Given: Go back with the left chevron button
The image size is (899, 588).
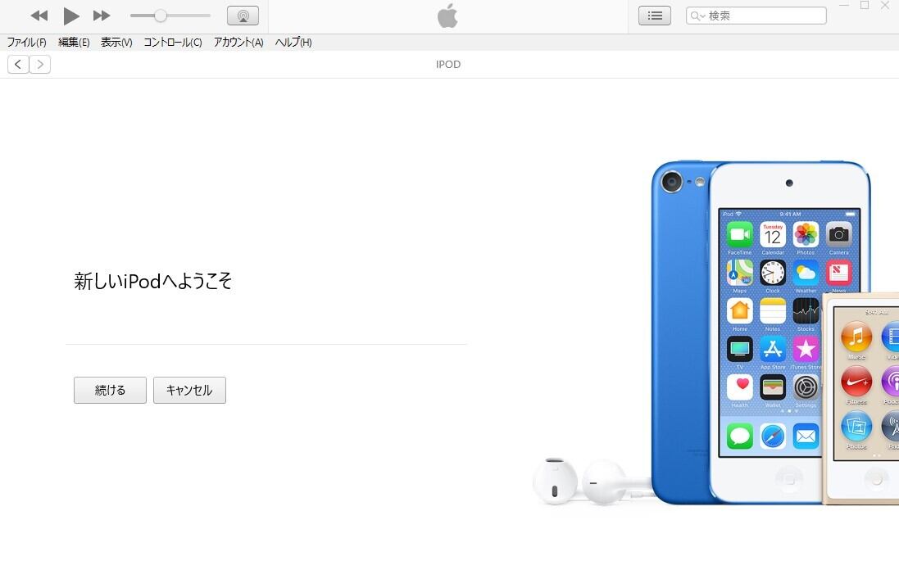Looking at the screenshot, I should 18,64.
